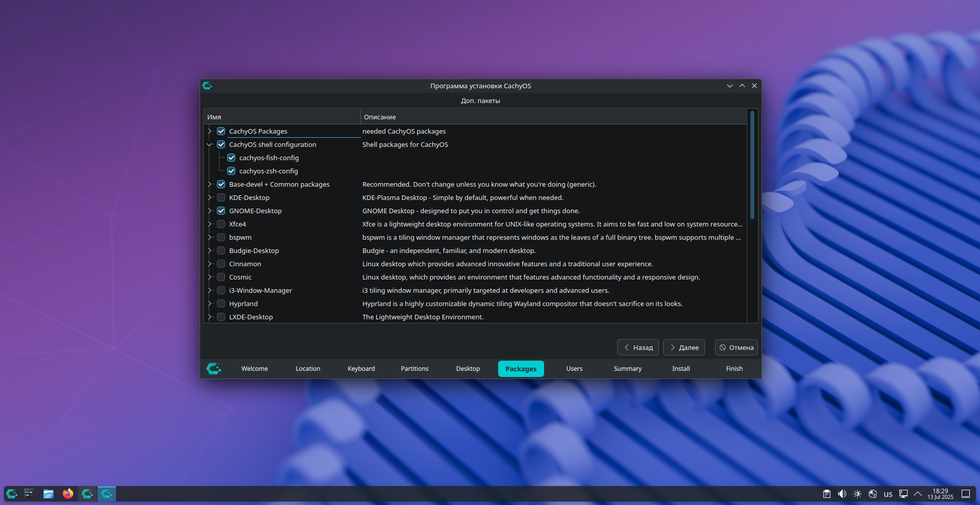Expand the GNOME-Desktop package group
Screen dimensions: 980x505
[210, 211]
